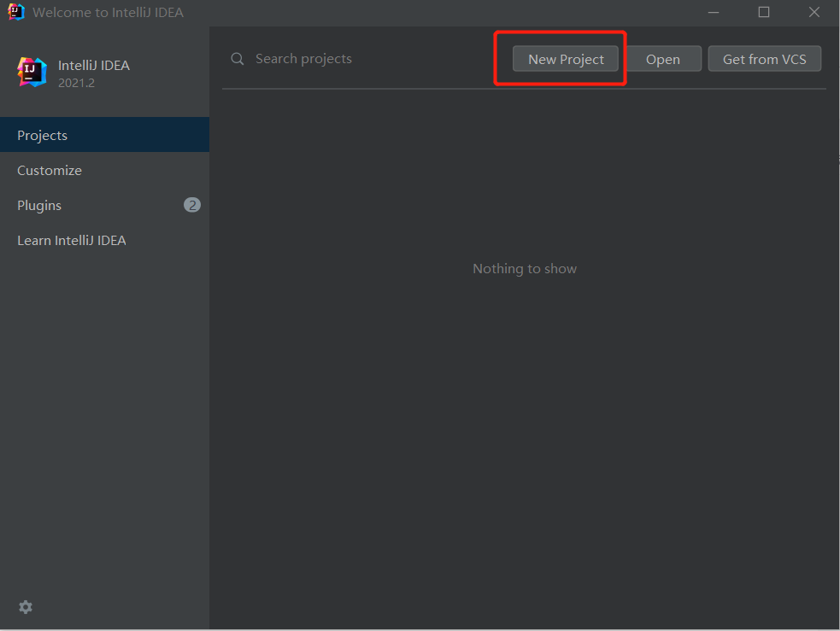This screenshot has height=631, width=840.
Task: Select the Projects tab in sidebar
Action: coord(104,135)
